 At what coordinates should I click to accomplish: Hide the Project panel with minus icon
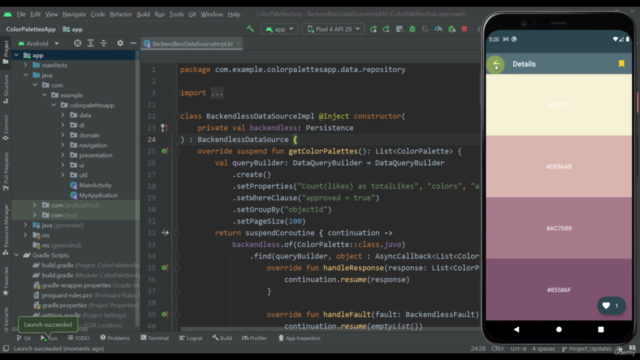pos(133,43)
